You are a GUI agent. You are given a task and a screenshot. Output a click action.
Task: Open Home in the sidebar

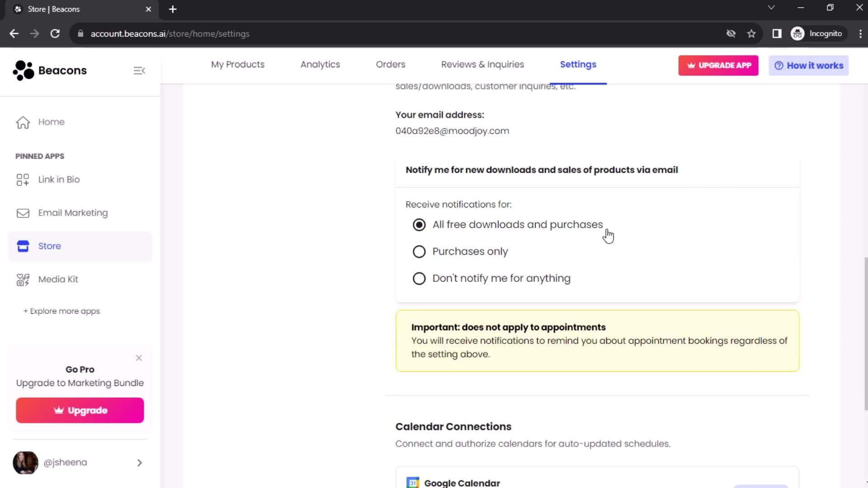click(80, 122)
